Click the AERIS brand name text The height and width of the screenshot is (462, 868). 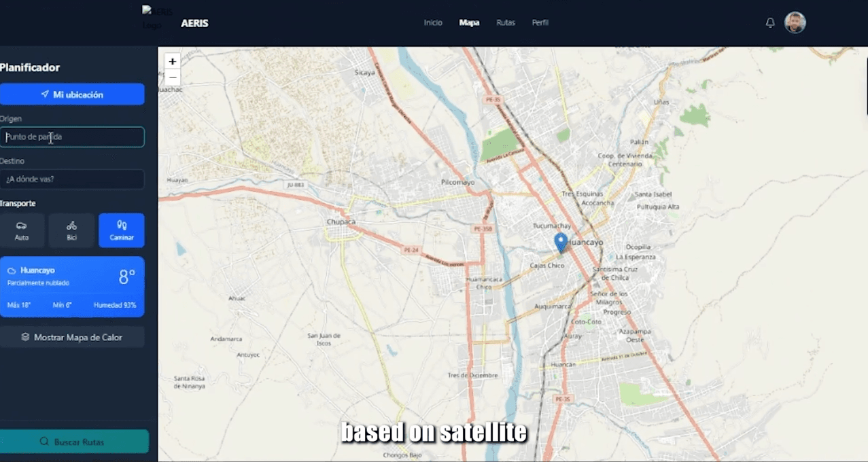(x=194, y=23)
